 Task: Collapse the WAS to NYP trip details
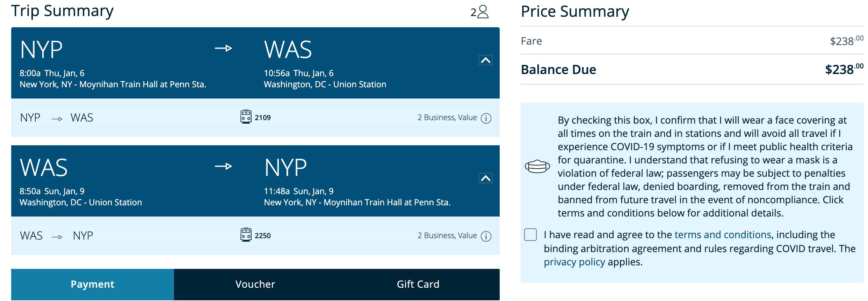point(485,178)
